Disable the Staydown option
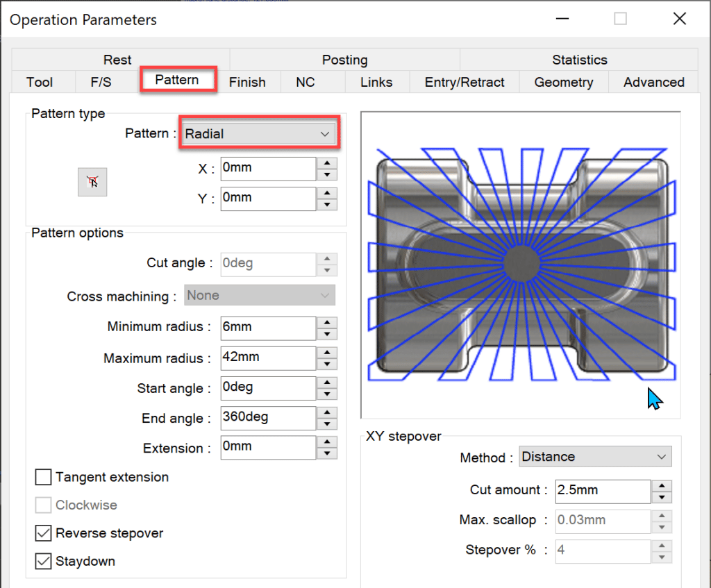The image size is (711, 588). click(43, 561)
